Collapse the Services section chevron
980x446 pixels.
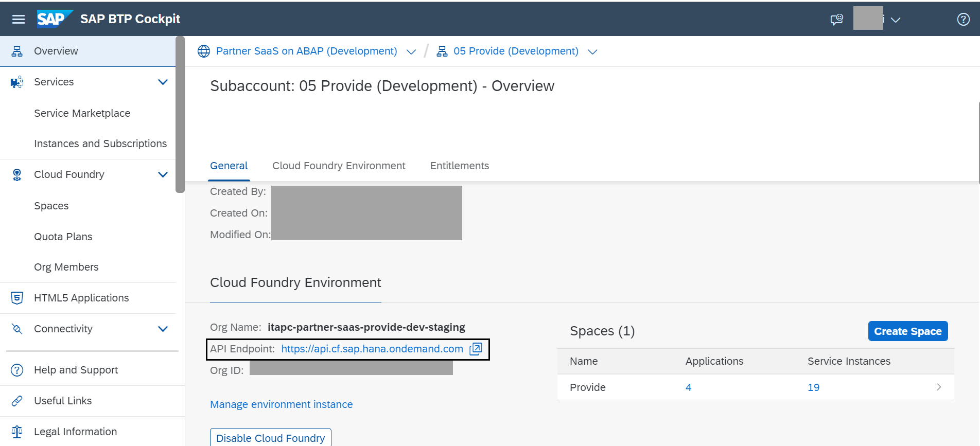coord(163,82)
